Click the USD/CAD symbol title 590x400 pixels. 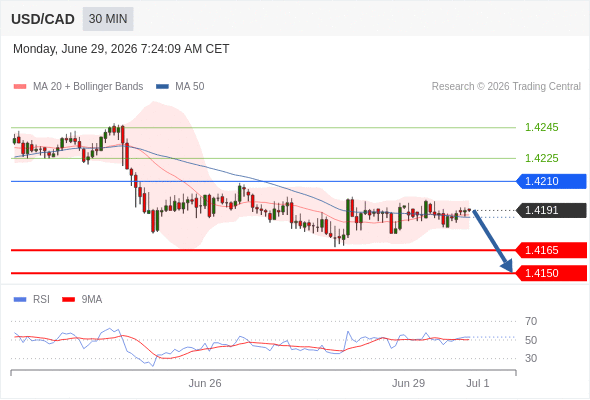pos(43,19)
